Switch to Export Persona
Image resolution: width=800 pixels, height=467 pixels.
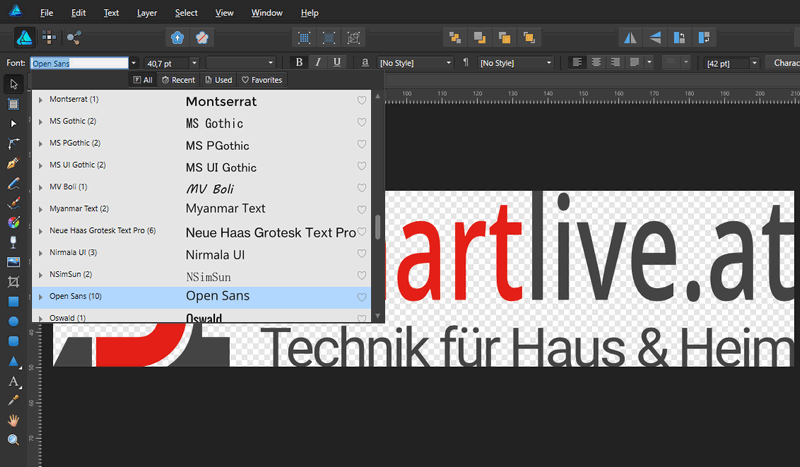point(74,37)
